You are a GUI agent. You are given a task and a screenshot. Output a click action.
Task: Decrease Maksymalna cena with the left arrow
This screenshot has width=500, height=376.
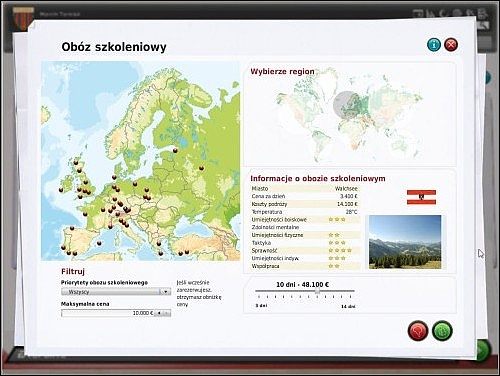159,313
